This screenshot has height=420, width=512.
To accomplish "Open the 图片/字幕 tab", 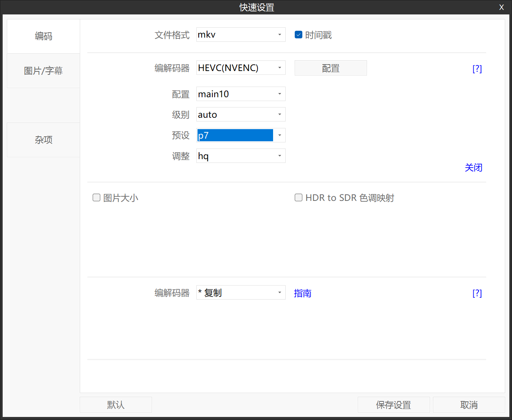I will coord(43,71).
